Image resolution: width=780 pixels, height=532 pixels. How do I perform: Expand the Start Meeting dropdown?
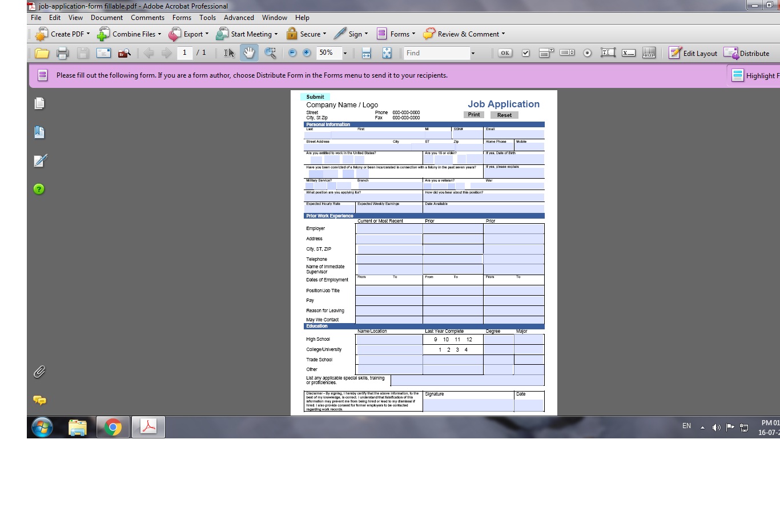[276, 34]
